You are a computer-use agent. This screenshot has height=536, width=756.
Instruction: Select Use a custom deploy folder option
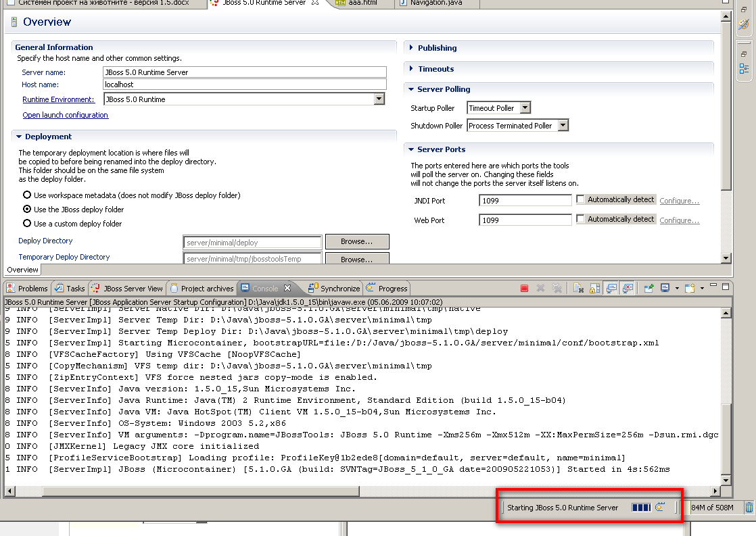pos(28,223)
